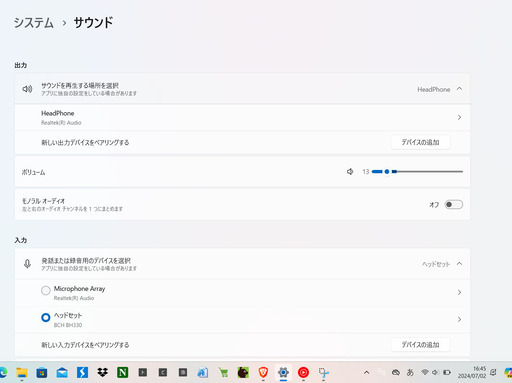Click the 出力 section heading

point(21,65)
